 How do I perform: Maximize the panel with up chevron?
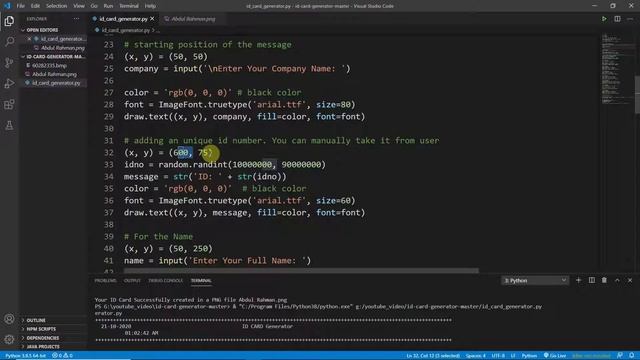tap(617, 280)
